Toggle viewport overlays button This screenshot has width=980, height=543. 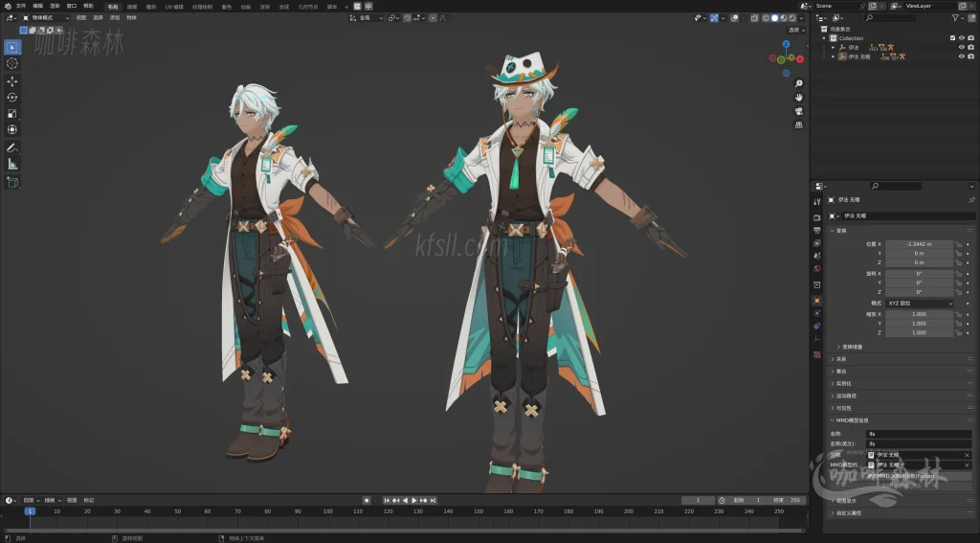click(x=735, y=18)
